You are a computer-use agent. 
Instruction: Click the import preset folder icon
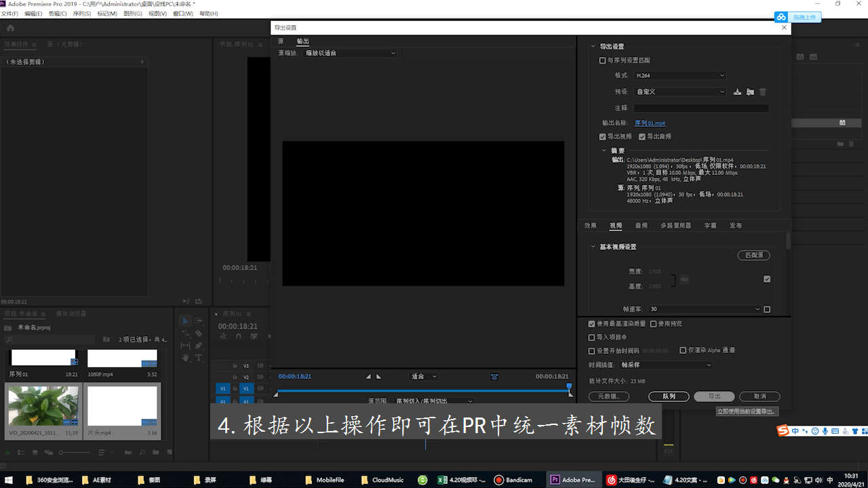tap(750, 92)
